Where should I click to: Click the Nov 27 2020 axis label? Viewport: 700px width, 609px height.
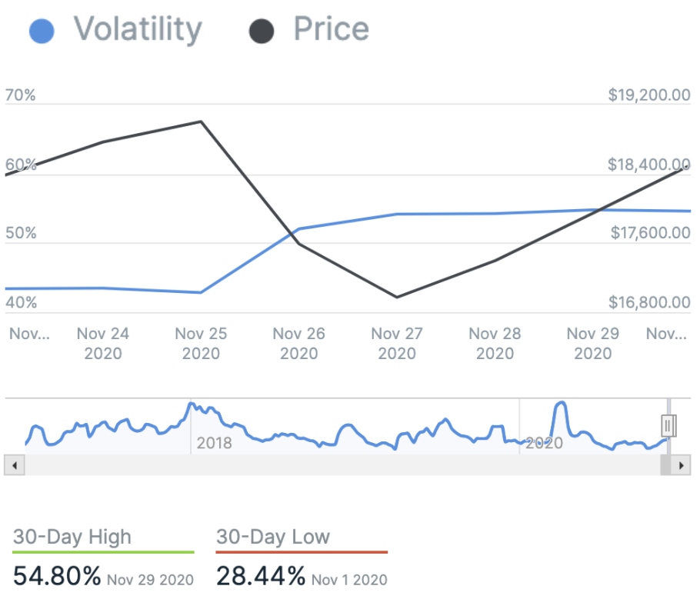click(x=397, y=344)
